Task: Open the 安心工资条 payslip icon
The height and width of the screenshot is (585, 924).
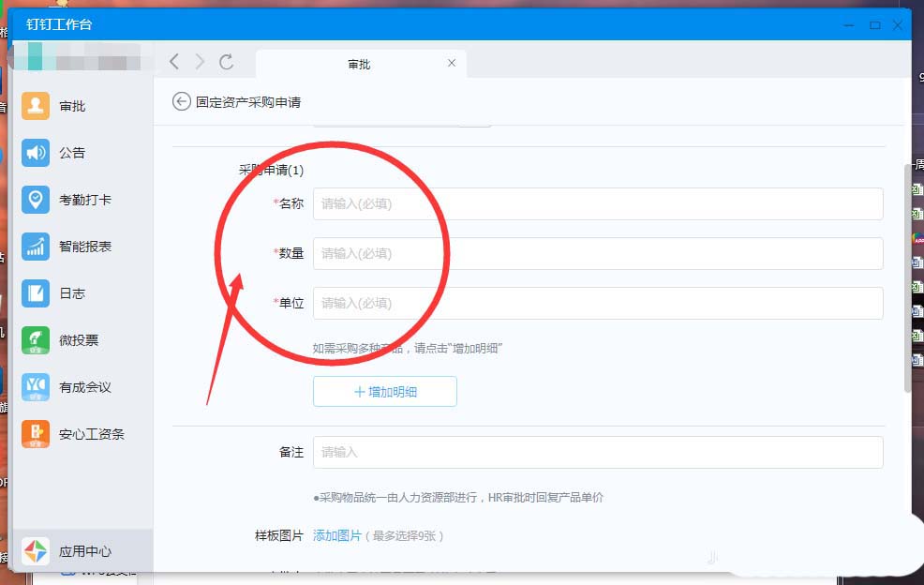Action: (x=36, y=434)
